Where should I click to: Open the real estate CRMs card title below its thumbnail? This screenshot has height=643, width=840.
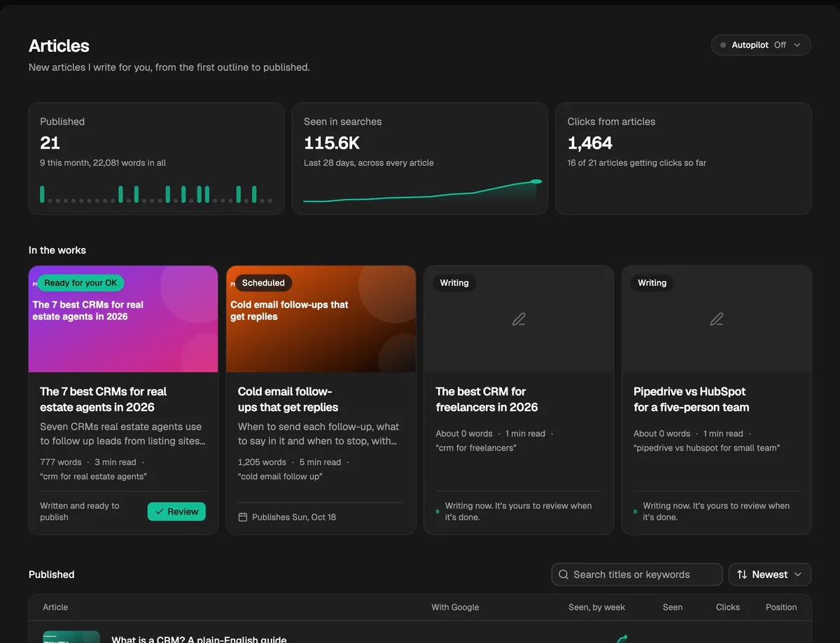[x=104, y=399]
